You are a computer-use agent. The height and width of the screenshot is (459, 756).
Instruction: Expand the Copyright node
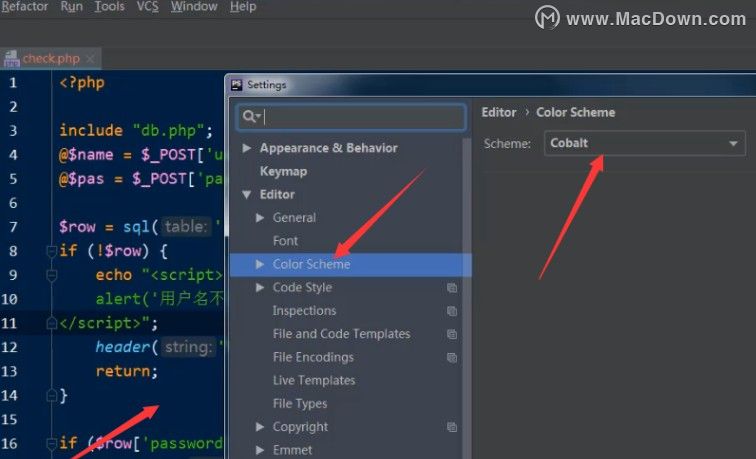(x=260, y=427)
